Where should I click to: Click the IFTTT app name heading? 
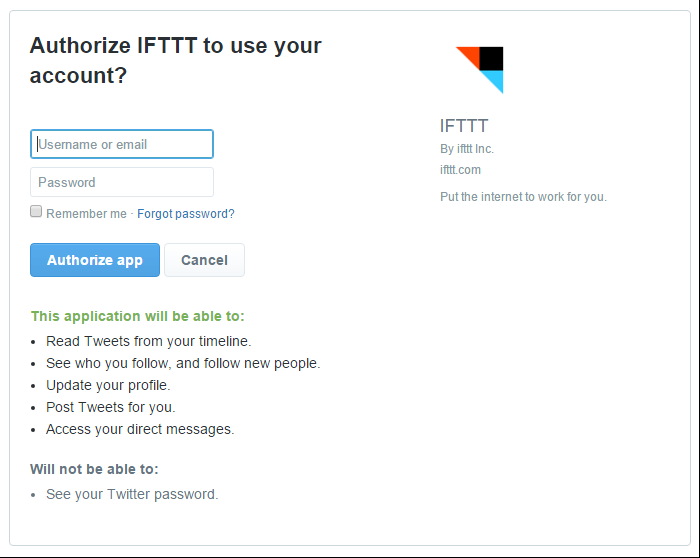464,126
